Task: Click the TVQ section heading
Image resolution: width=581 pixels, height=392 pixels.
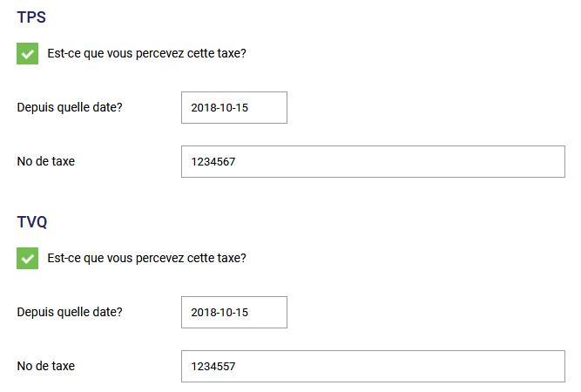Action: 32,222
